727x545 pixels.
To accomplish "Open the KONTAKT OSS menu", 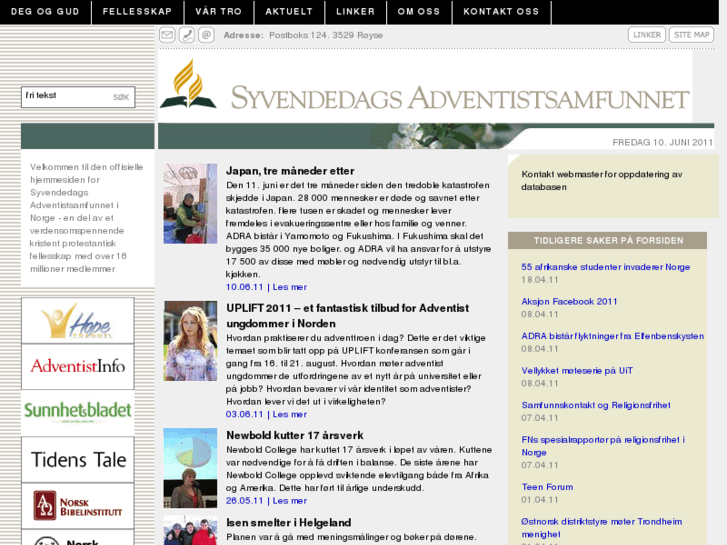I will 501,12.
